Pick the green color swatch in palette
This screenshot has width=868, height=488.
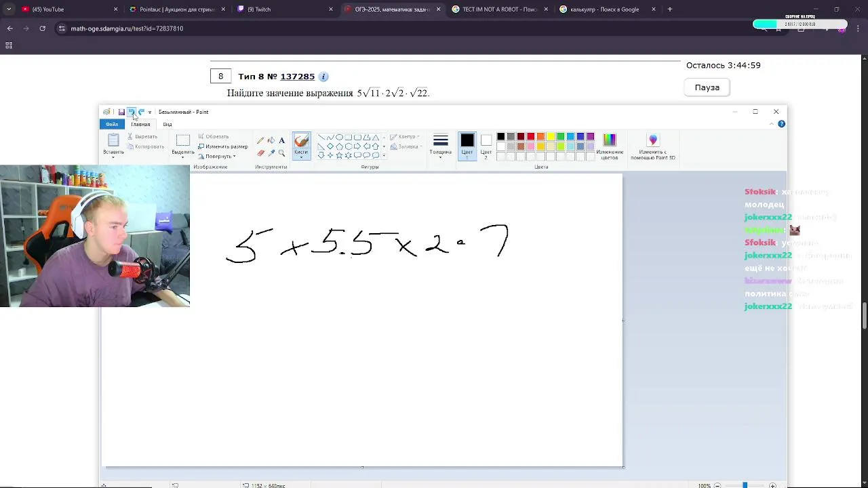click(x=561, y=137)
